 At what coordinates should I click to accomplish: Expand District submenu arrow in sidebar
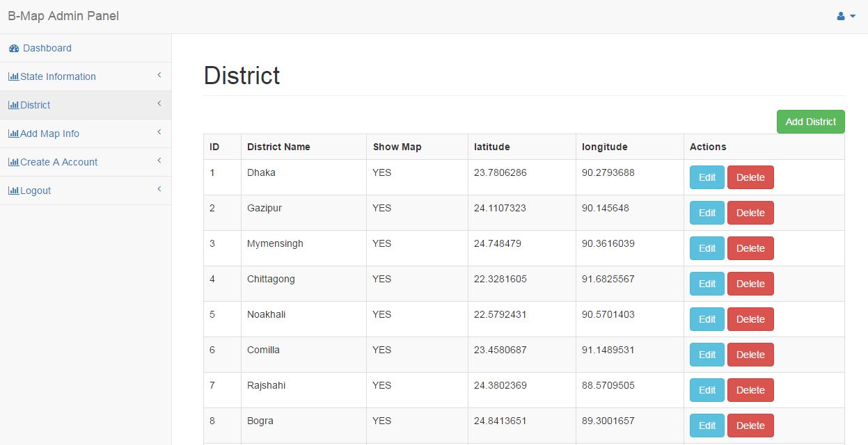159,104
